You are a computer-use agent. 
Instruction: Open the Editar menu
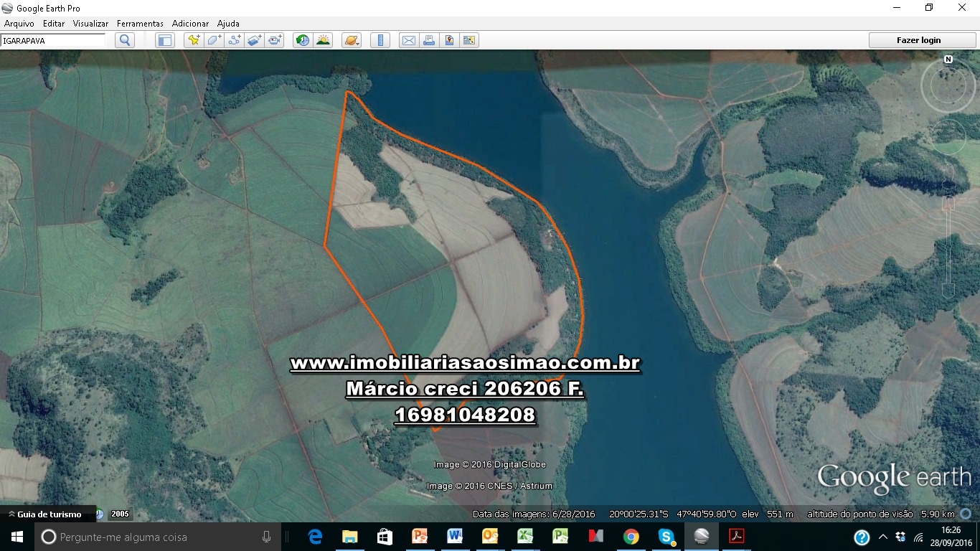(x=54, y=24)
